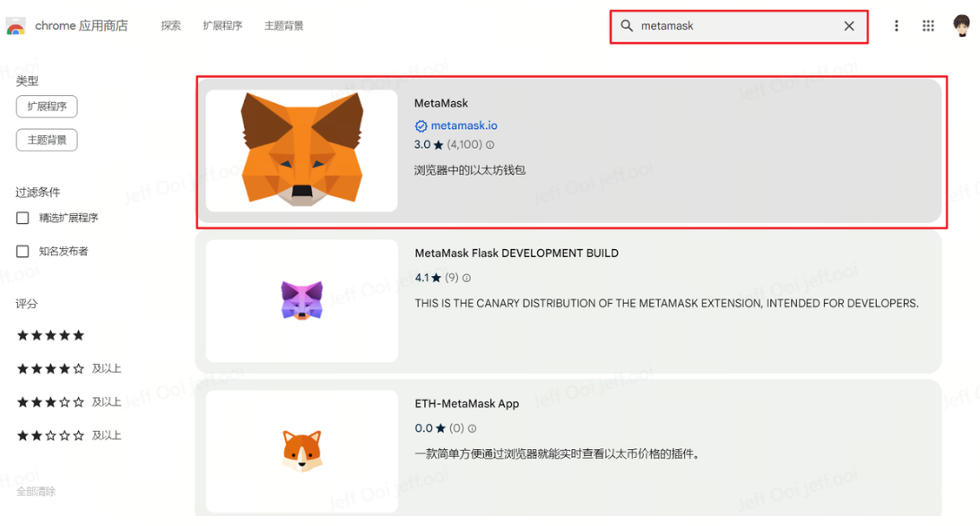The width and height of the screenshot is (980, 526).
Task: Click the 过滤条件 section heading
Action: tap(38, 193)
